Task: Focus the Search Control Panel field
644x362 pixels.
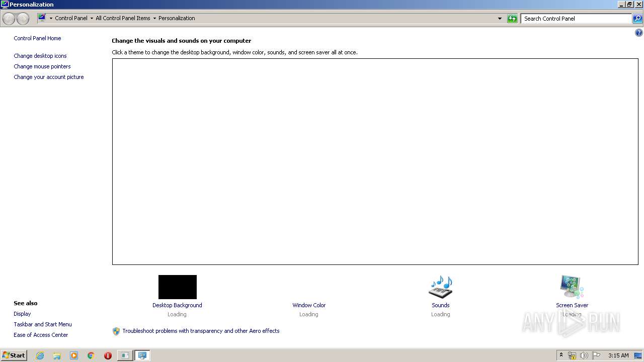Action: pos(576,19)
